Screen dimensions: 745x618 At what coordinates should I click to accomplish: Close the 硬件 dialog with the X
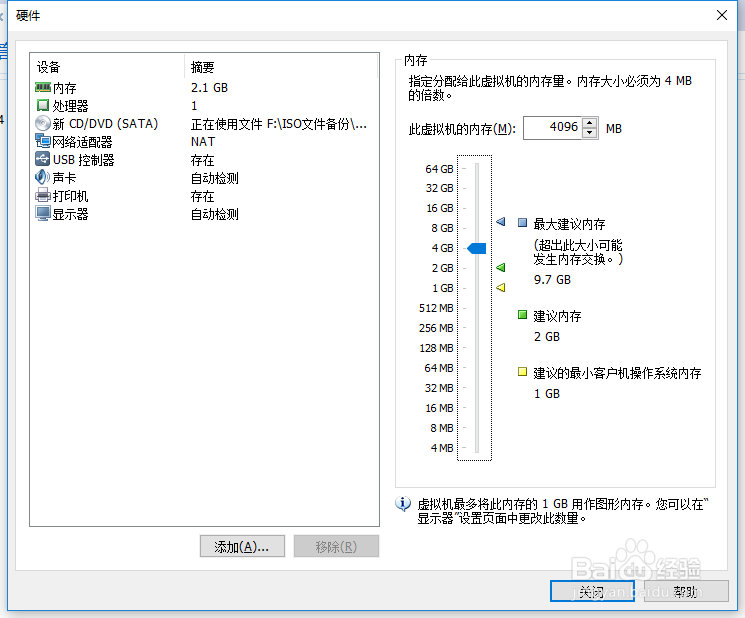click(x=722, y=15)
